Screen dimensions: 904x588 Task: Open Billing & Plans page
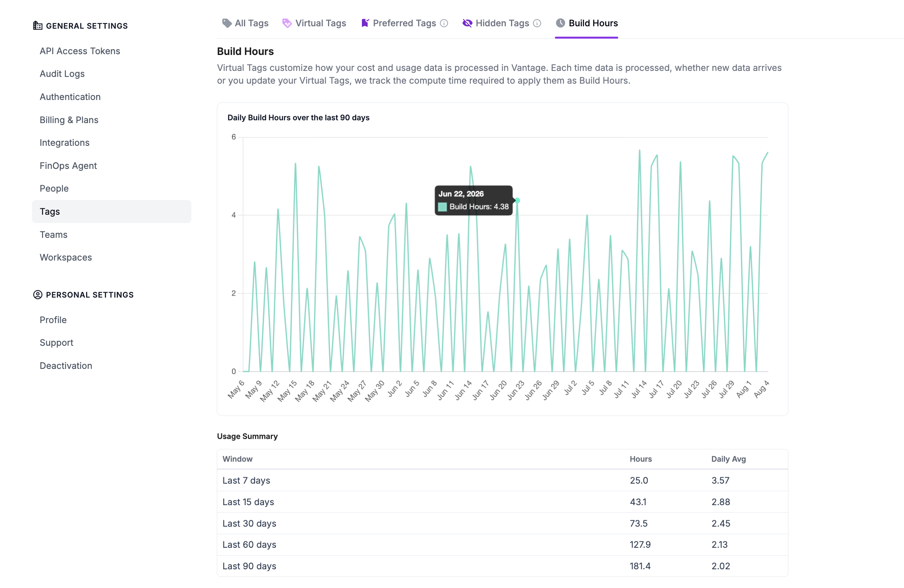(x=69, y=120)
